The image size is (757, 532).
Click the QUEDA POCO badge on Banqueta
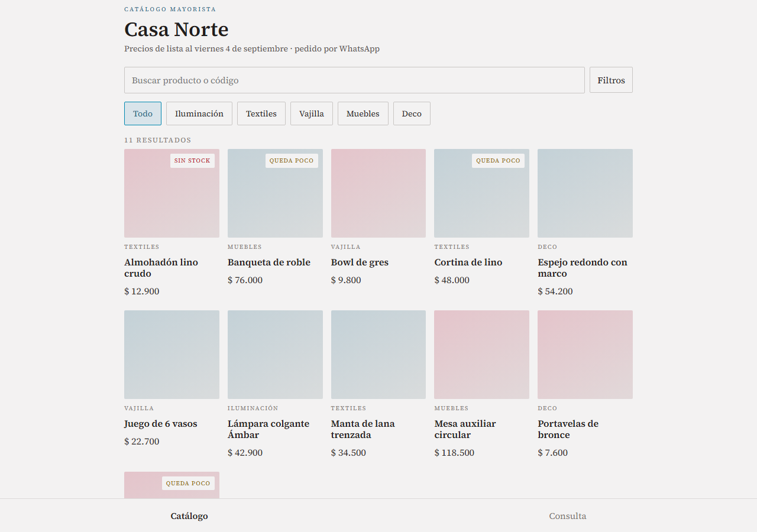coord(292,161)
